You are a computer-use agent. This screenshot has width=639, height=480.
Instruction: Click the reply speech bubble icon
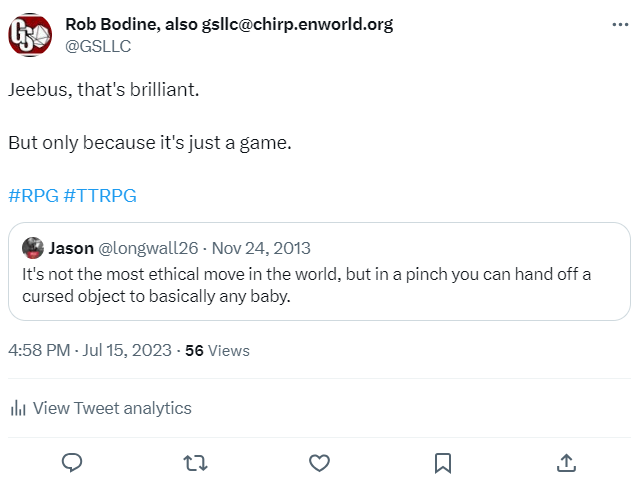click(x=71, y=462)
